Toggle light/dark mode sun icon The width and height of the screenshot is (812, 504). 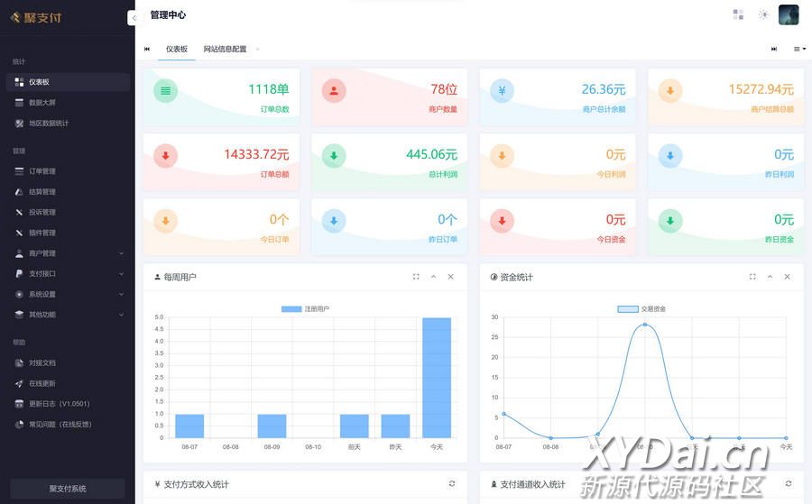pyautogui.click(x=763, y=14)
